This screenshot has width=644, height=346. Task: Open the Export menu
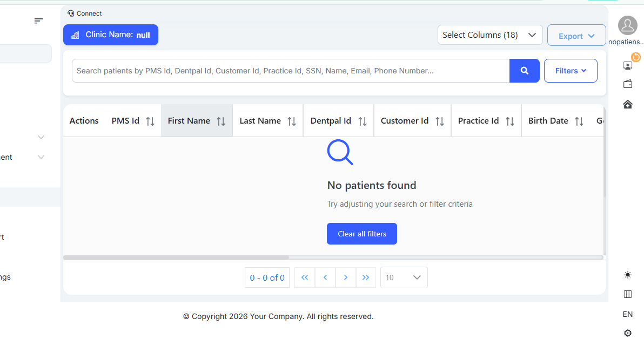pos(576,36)
